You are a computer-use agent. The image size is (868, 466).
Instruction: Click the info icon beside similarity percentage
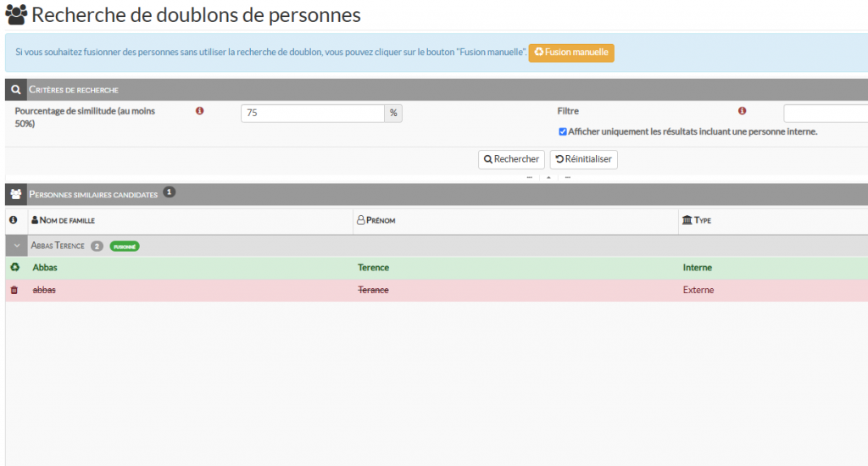point(200,111)
